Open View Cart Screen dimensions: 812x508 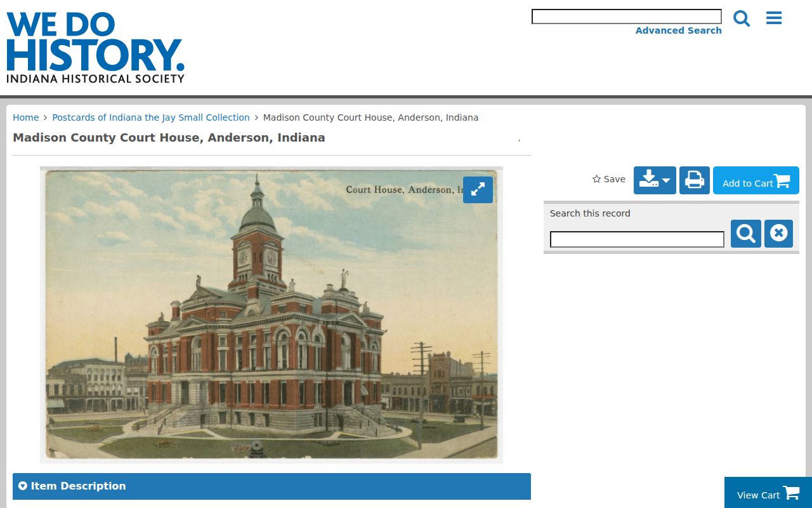point(768,493)
